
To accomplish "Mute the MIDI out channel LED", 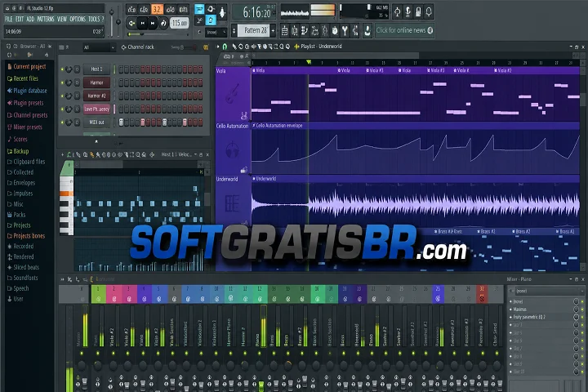I will click(x=62, y=122).
